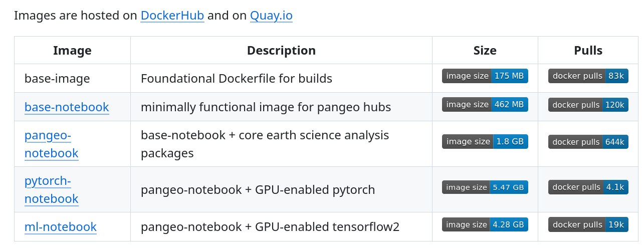Open the base-notebook image link
Viewport: 644px width, 248px height.
coord(67,107)
